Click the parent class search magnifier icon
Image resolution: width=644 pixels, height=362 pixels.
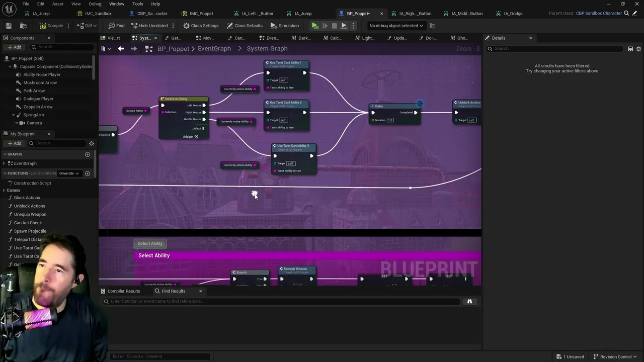626,14
